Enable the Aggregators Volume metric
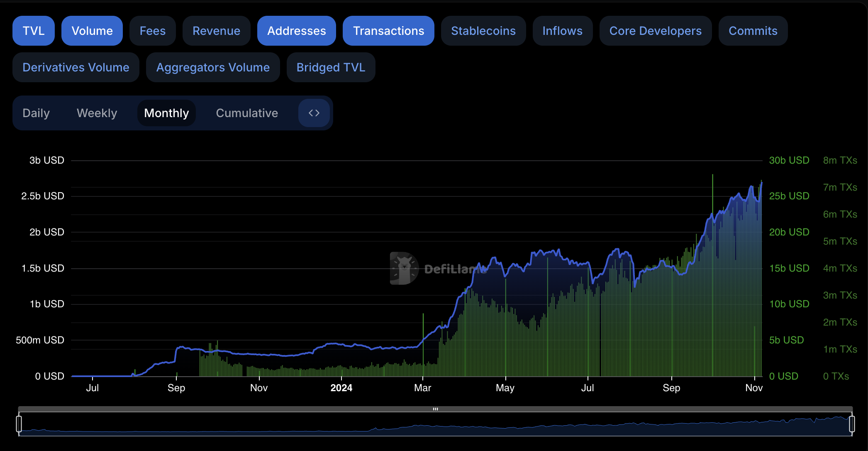The image size is (868, 451). coord(213,67)
